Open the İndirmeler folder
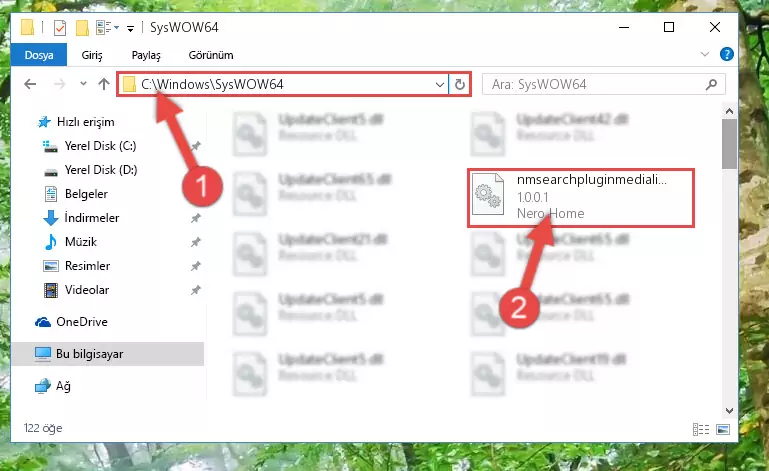 pos(92,217)
